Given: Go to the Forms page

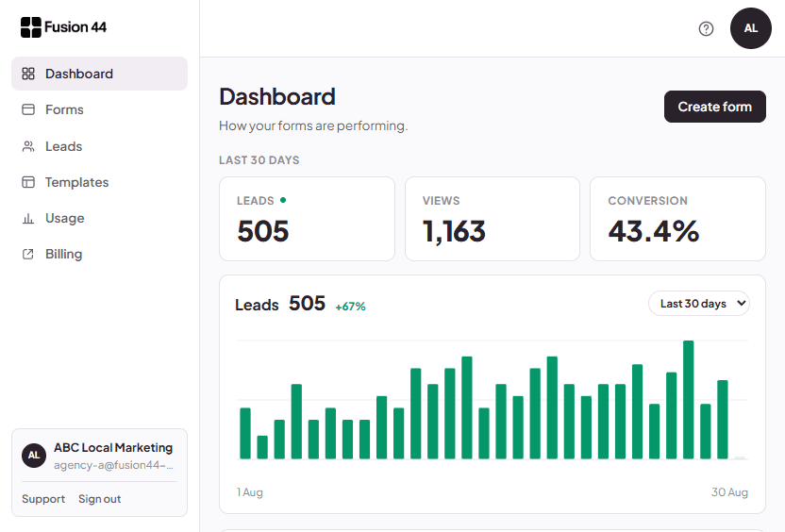Looking at the screenshot, I should (100, 109).
